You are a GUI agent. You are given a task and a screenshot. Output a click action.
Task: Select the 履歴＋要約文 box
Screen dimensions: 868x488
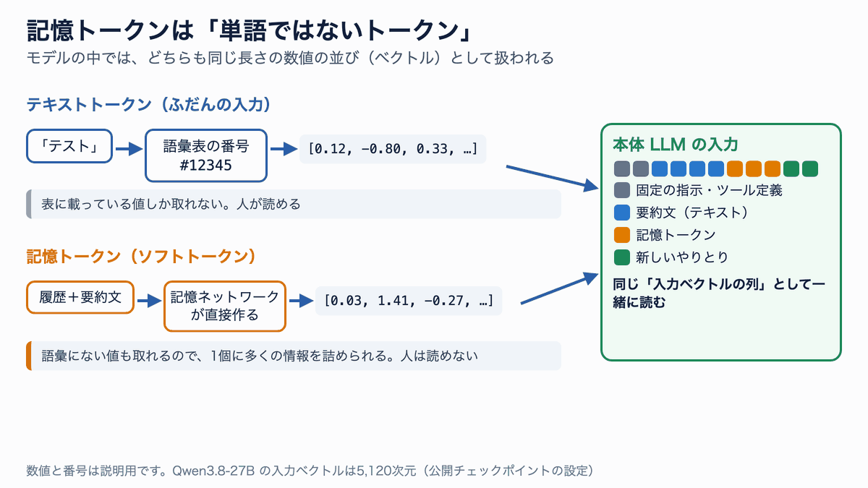[x=80, y=297]
